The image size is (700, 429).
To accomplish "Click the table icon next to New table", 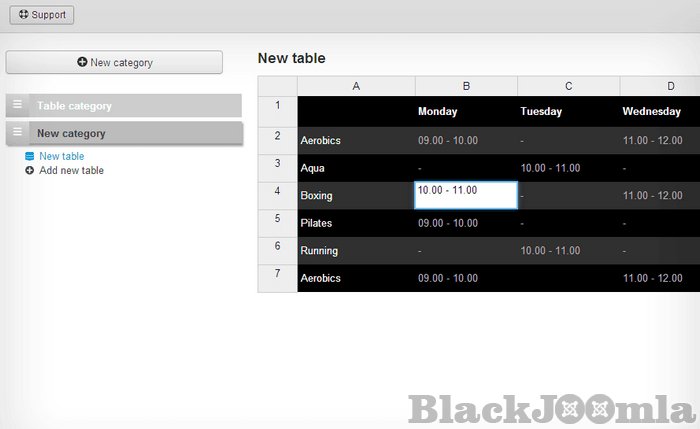I will [29, 156].
